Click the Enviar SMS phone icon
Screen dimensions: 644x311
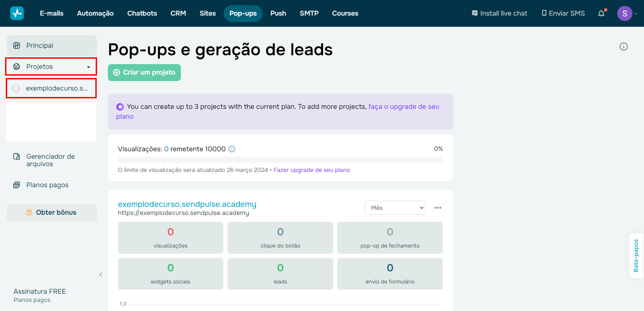click(x=544, y=13)
